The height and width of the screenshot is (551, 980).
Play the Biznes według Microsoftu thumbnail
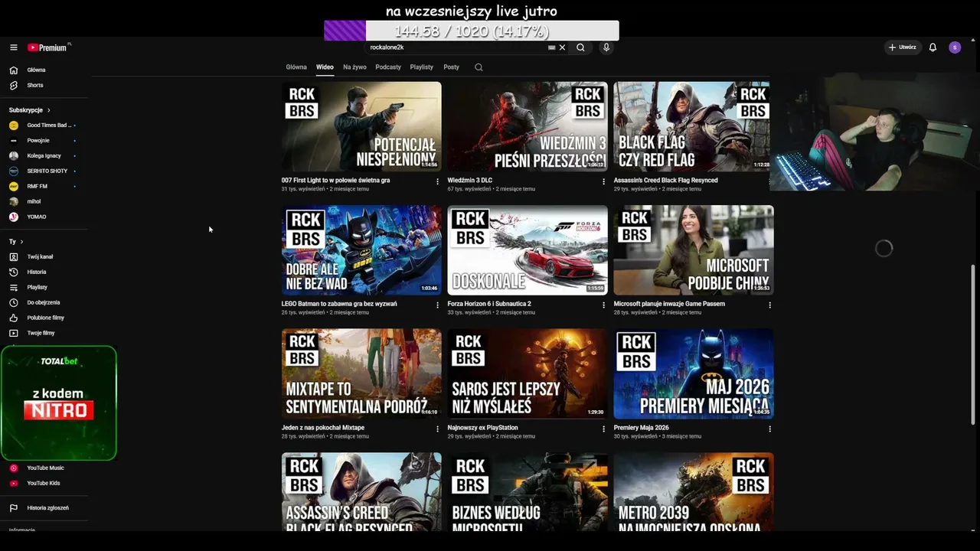pyautogui.click(x=528, y=492)
